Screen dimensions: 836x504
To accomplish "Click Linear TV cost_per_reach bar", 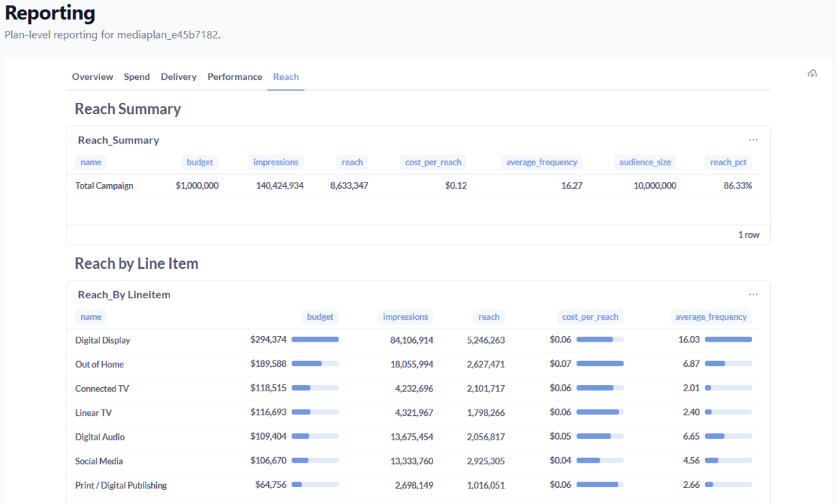I will tap(600, 412).
